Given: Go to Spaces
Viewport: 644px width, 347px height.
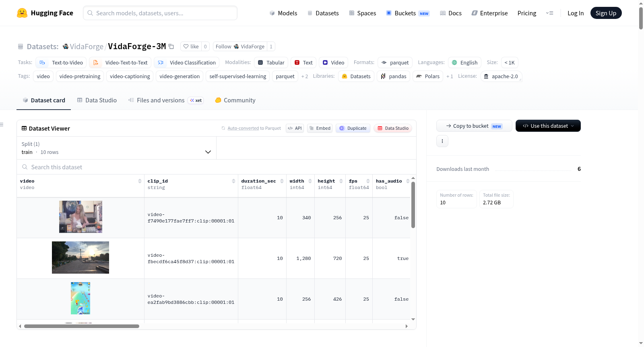Looking at the screenshot, I should coord(362,13).
